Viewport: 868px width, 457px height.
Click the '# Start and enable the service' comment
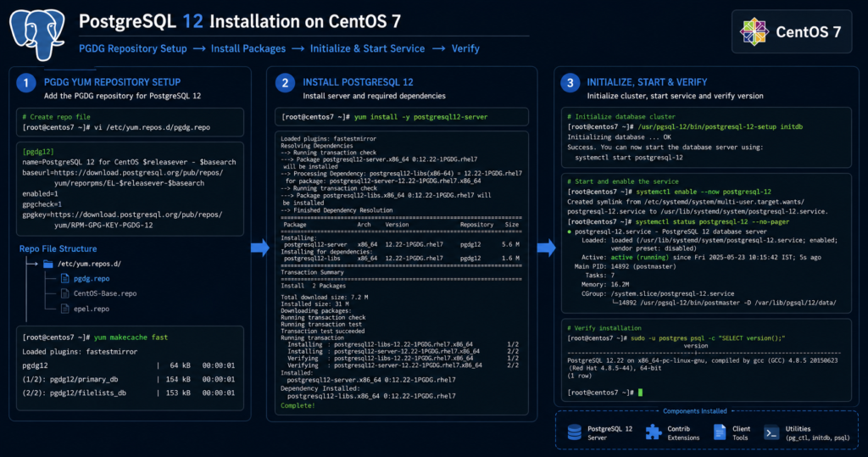(623, 181)
